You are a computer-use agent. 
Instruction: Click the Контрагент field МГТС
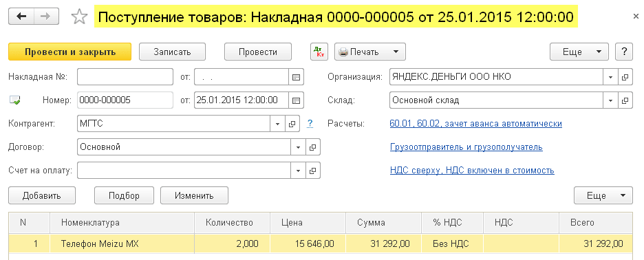coord(174,124)
